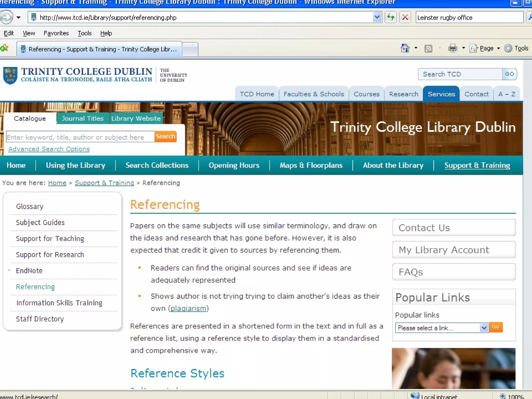Viewport: 532px width, 399px height.
Task: Open the Page menu dropdown arrow
Action: (498, 48)
